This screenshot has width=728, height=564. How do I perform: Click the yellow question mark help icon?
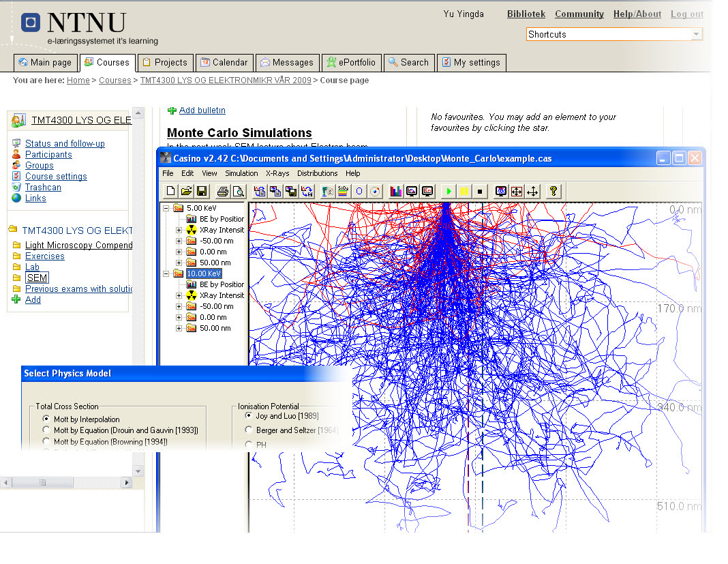(x=553, y=192)
